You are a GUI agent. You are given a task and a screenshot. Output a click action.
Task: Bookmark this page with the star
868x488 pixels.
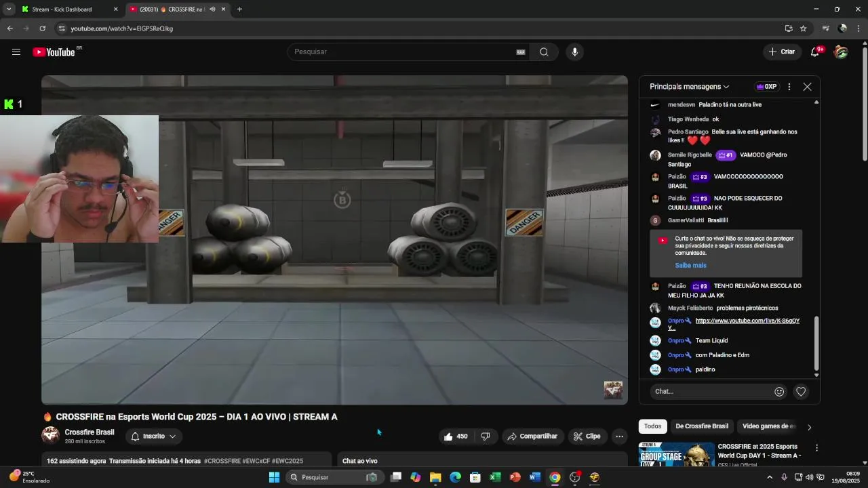[804, 28]
